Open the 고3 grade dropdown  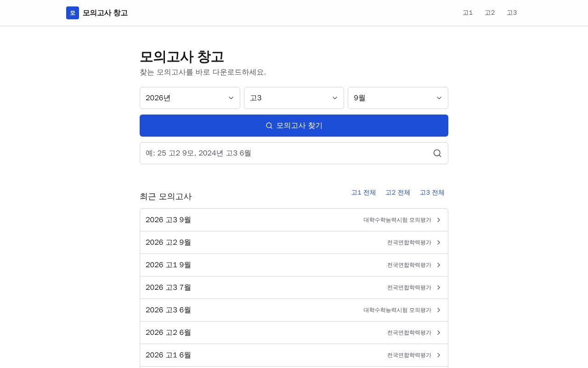[x=294, y=98]
